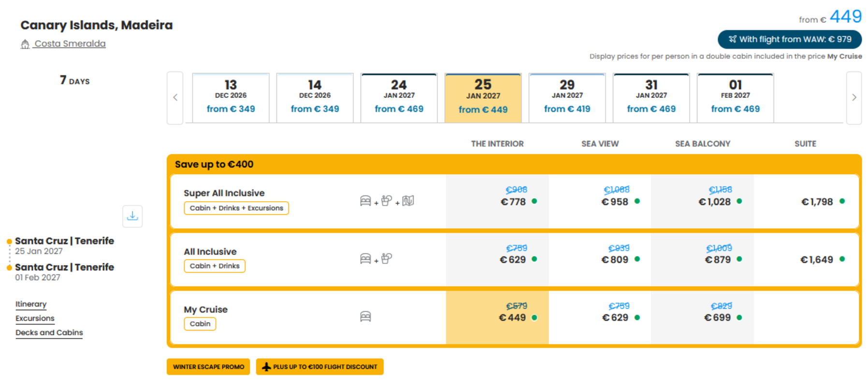Click the bed icon in Super All Inclusive row
This screenshot has width=868, height=387.
(x=365, y=201)
